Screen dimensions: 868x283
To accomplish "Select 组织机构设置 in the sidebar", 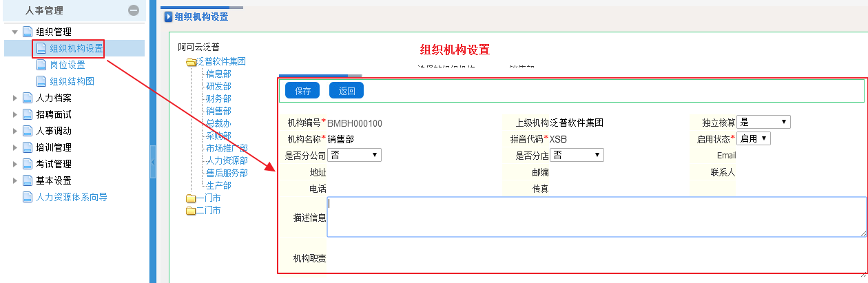I will click(76, 48).
